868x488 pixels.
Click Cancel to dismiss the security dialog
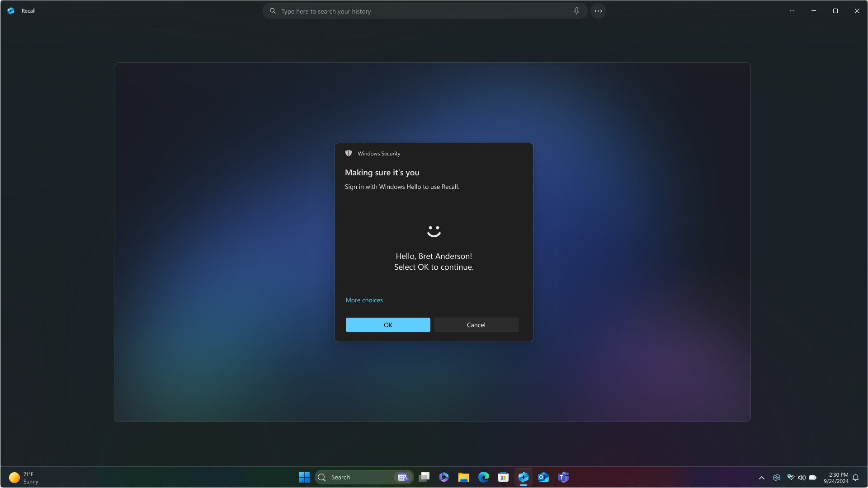click(476, 325)
